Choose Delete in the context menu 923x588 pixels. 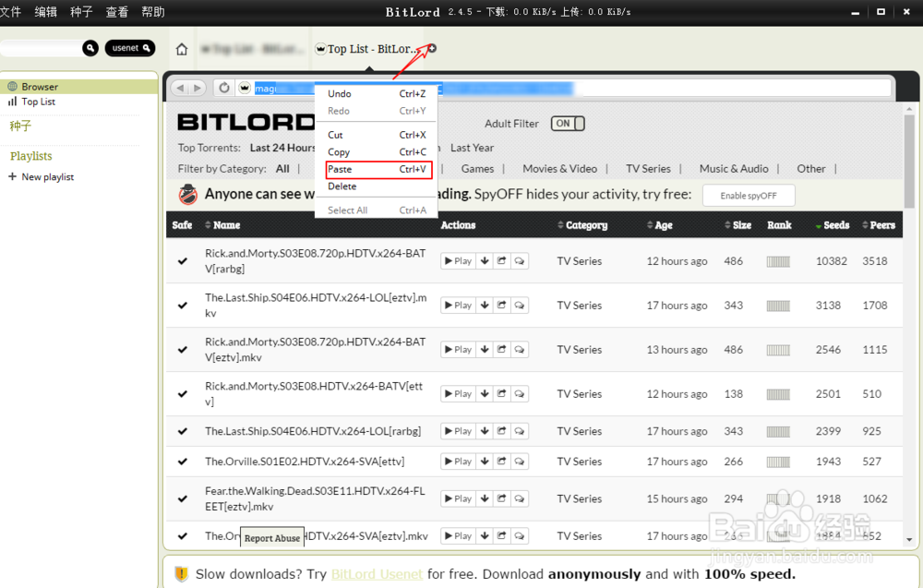pos(377,186)
